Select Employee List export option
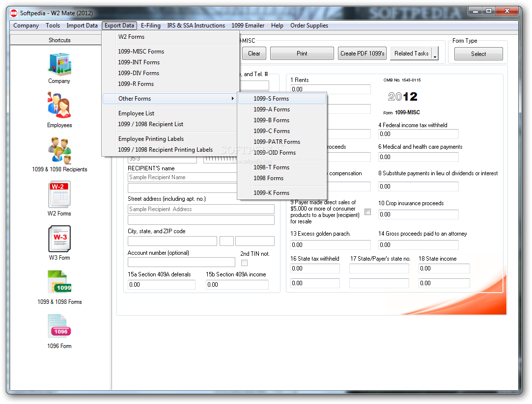Screen dimensions: 532x404 point(170,113)
